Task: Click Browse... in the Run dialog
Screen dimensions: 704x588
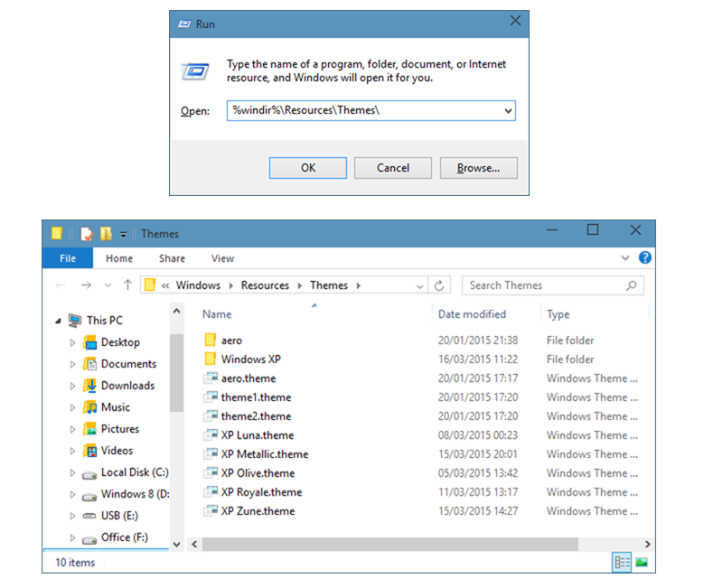Action: coord(479,168)
